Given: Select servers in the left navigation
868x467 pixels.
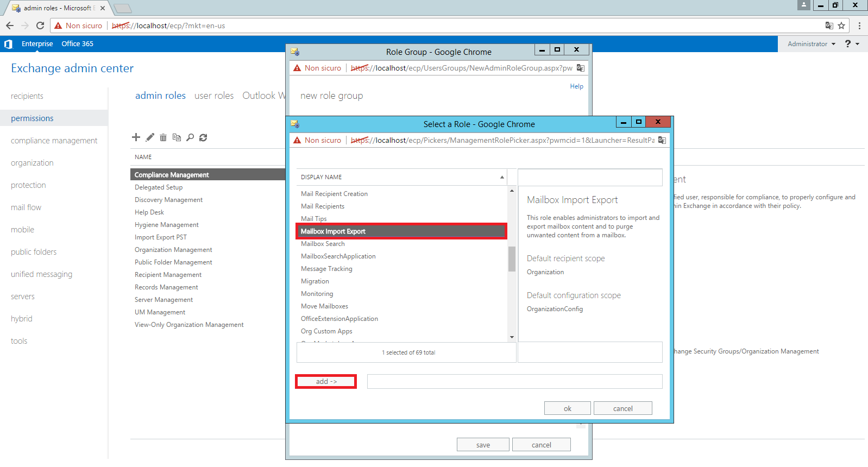Looking at the screenshot, I should 23,296.
